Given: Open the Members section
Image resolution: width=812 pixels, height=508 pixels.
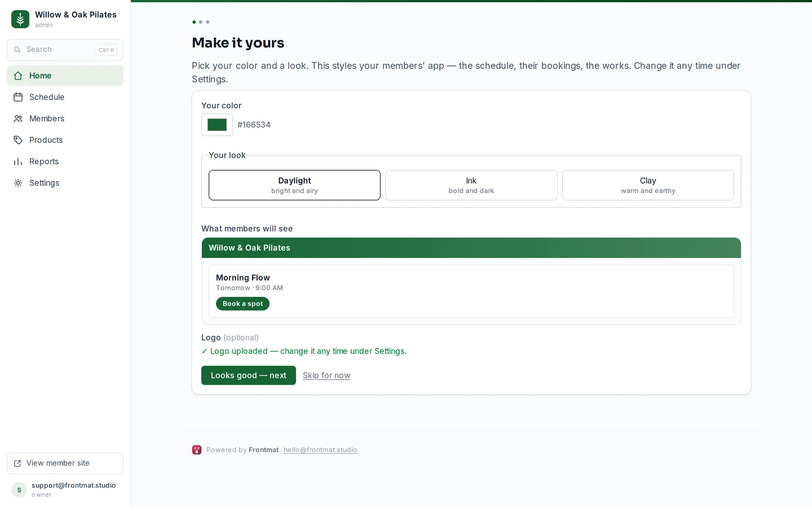Looking at the screenshot, I should pos(65,119).
